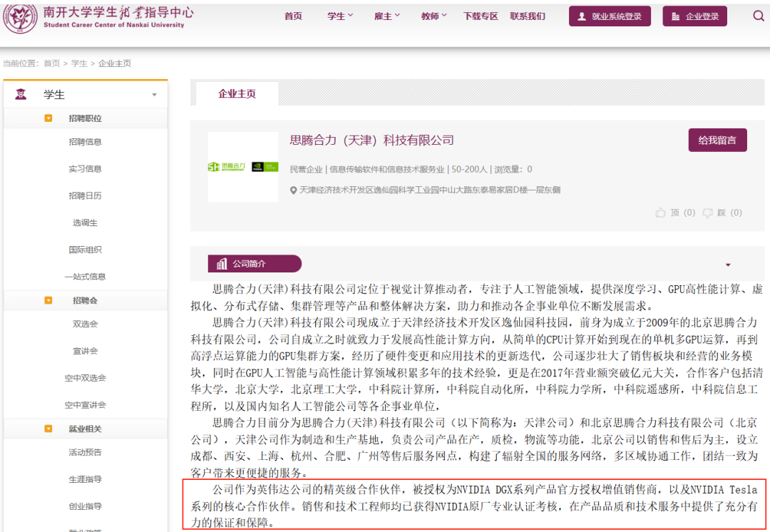Click the 给我留言 button
Screen dimensions: 770x532
(717, 140)
